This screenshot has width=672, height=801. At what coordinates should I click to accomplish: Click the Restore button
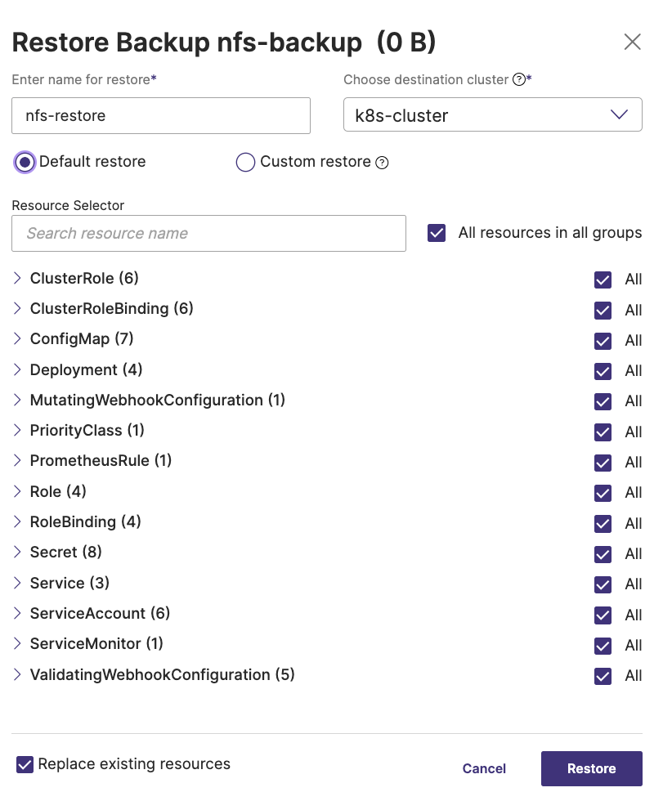point(591,768)
